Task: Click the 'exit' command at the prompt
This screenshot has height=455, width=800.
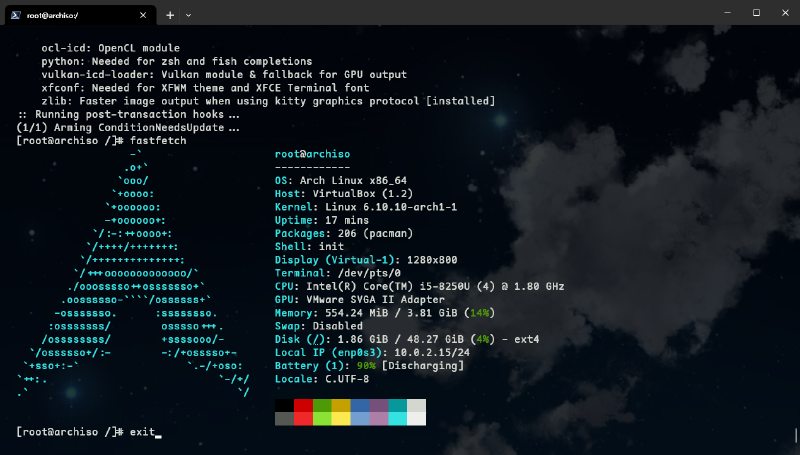Action: click(142, 432)
